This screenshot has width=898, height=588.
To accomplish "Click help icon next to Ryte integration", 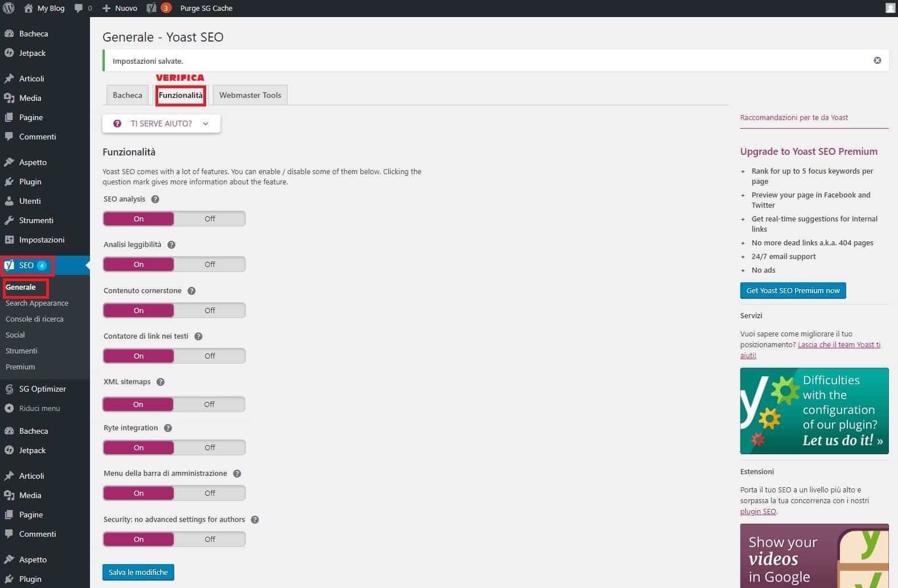I will pyautogui.click(x=168, y=428).
